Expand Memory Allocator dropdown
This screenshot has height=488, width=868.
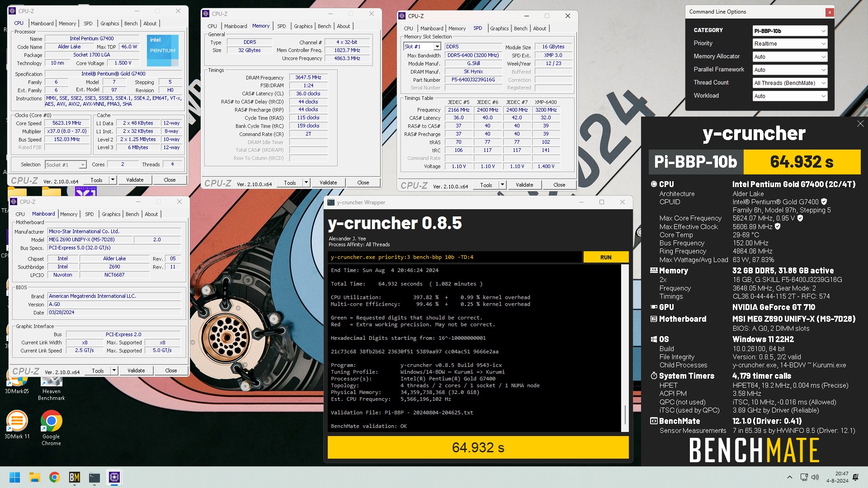[x=790, y=57]
